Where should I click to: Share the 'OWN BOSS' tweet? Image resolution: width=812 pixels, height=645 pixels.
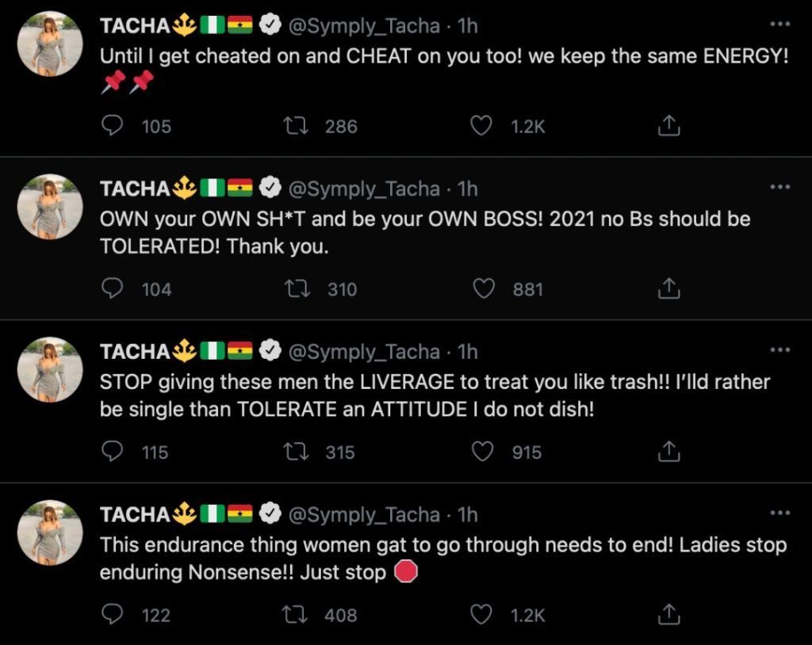tap(669, 289)
